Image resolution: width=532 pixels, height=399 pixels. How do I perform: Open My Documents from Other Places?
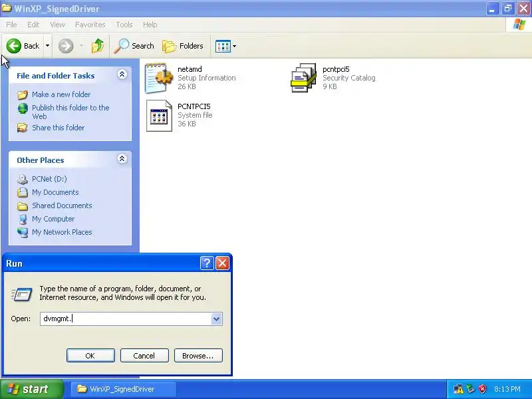55,192
